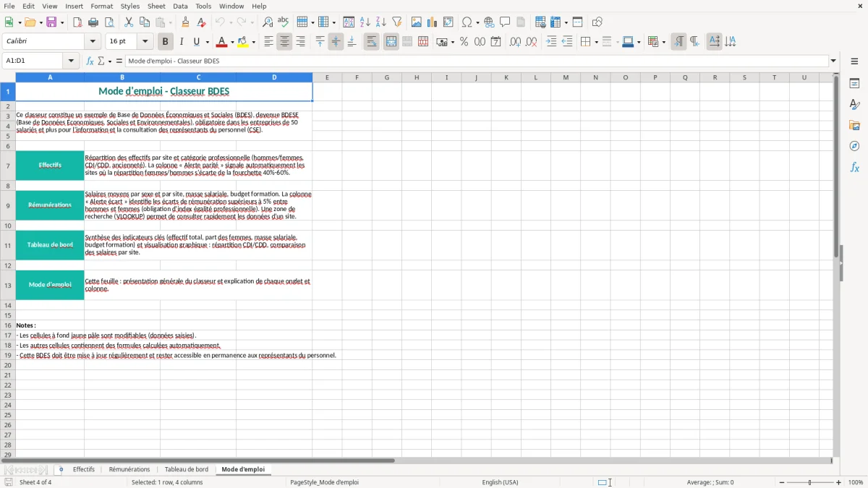Switch to the Rémunérations sheet tab

(x=129, y=469)
